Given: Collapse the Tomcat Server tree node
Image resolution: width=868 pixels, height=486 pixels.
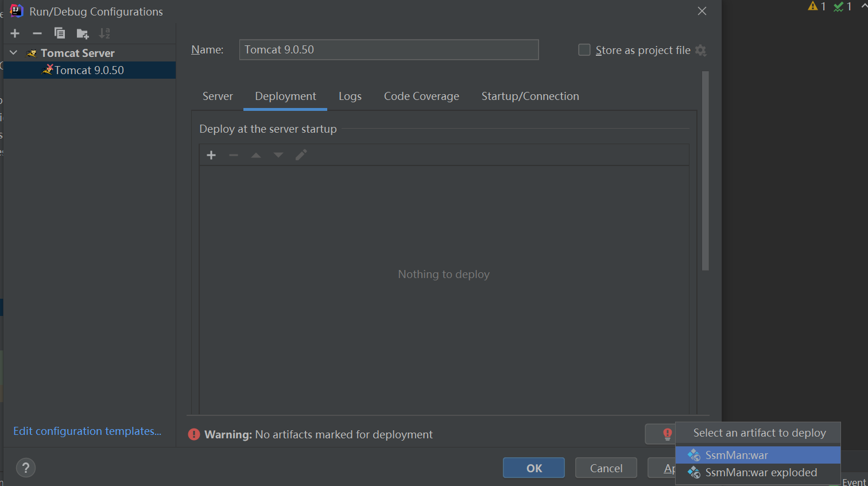Looking at the screenshot, I should tap(14, 53).
